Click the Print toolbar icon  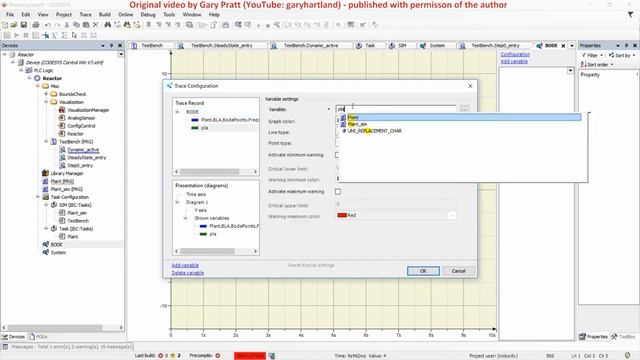[36, 25]
